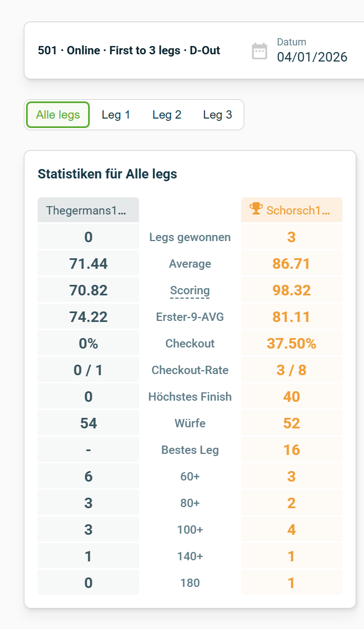
Task: Select the Checkout-Rate label
Action: pyautogui.click(x=190, y=370)
